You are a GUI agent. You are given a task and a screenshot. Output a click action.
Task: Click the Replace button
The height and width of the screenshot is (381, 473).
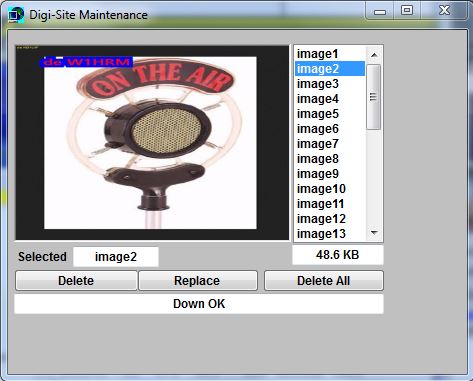pyautogui.click(x=198, y=281)
